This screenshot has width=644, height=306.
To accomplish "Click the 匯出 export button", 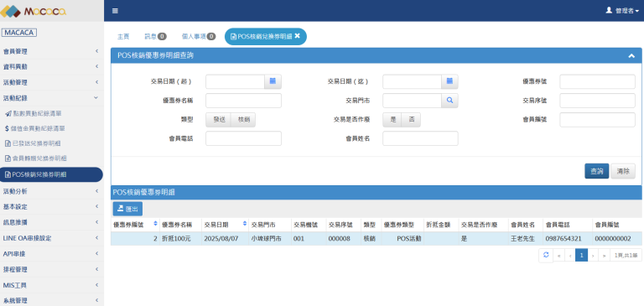I will click(127, 209).
